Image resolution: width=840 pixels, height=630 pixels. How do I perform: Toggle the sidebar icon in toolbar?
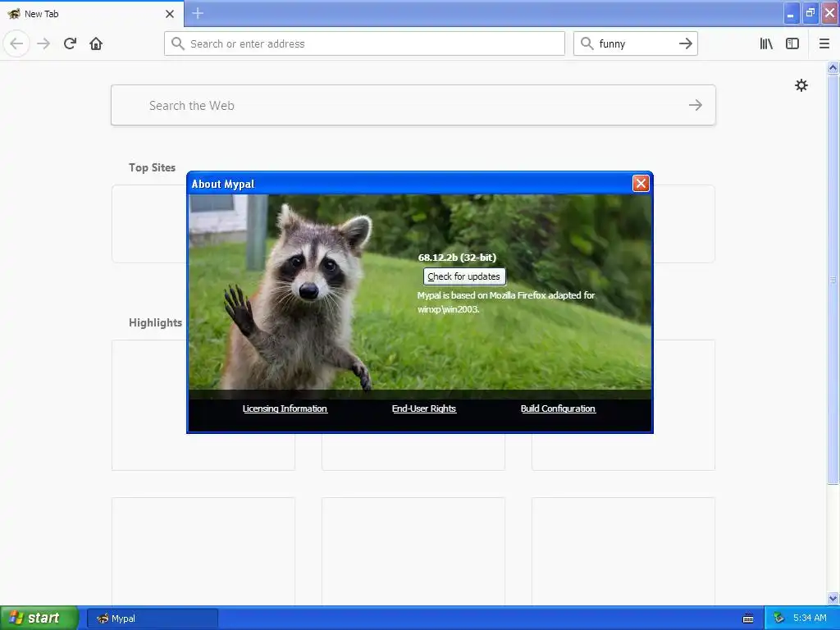coord(792,43)
